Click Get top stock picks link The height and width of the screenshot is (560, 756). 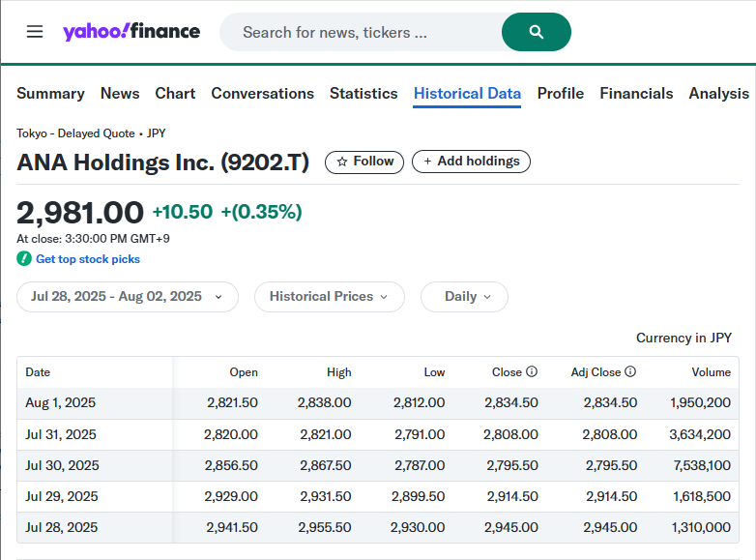point(88,259)
